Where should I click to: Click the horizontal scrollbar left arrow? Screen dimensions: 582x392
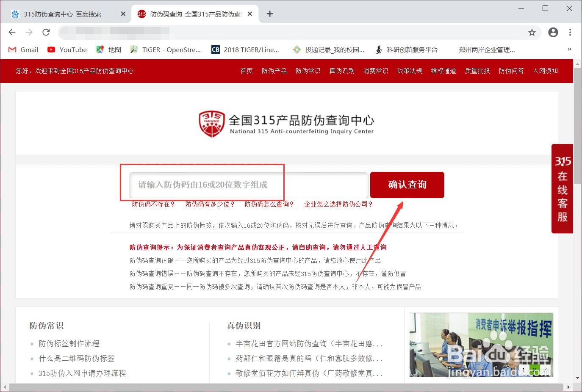(x=5, y=387)
